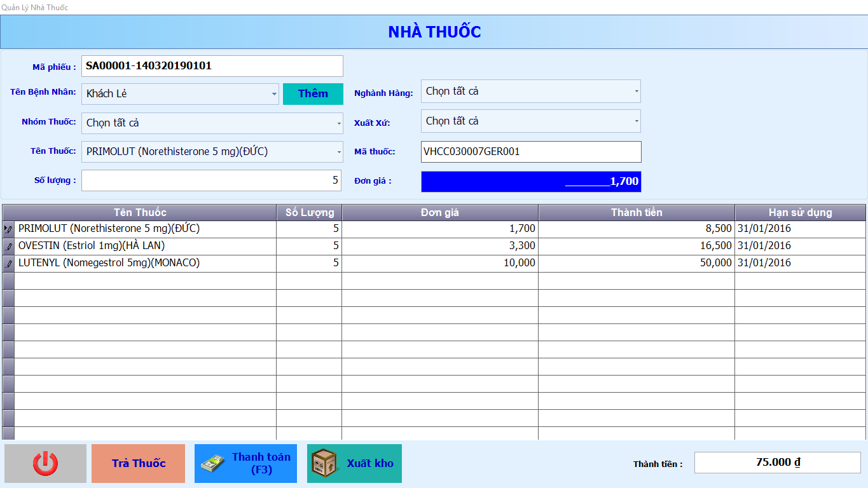Viewport: 868px width, 488px height.
Task: Click the edit pencil icon for PRIMOLUT row
Action: click(9, 229)
